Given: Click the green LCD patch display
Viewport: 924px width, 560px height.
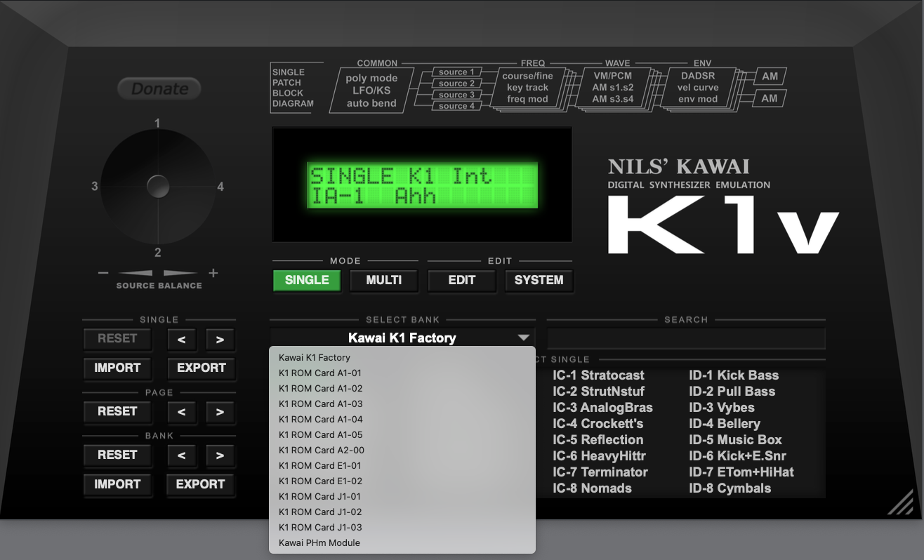Looking at the screenshot, I should pyautogui.click(x=422, y=185).
